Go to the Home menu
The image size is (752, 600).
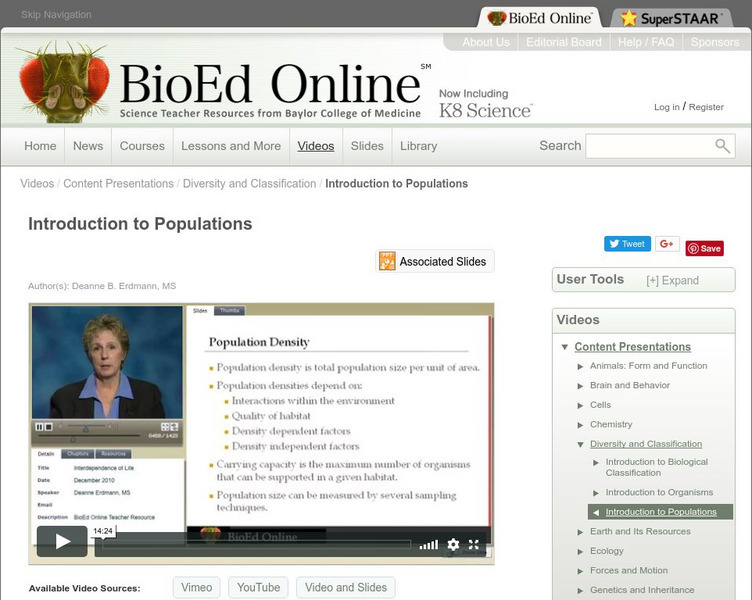(x=40, y=146)
